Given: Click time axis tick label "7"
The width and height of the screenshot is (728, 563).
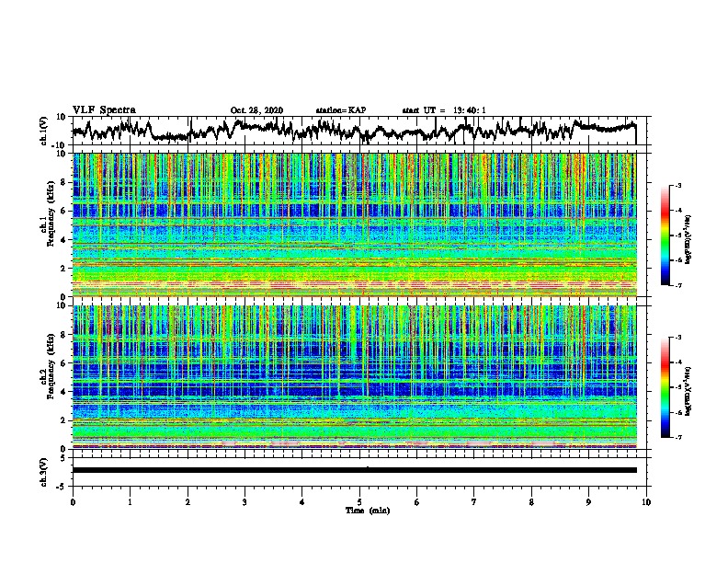Looking at the screenshot, I should (474, 502).
